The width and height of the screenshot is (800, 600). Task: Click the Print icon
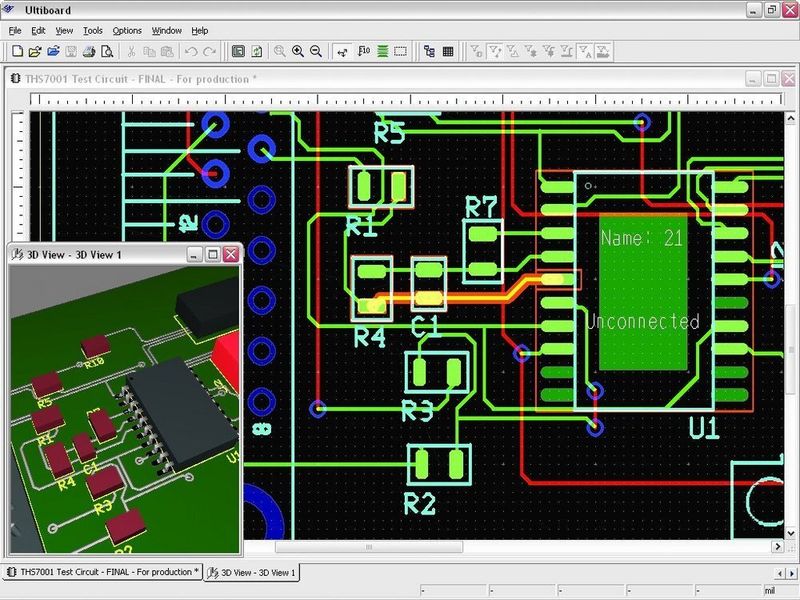(89, 51)
